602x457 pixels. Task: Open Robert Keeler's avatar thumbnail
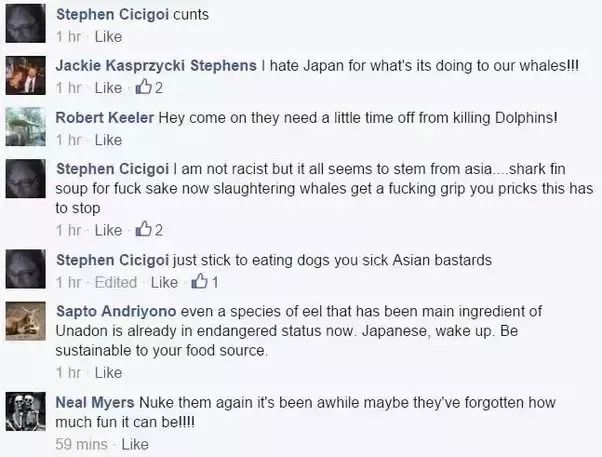(x=25, y=127)
